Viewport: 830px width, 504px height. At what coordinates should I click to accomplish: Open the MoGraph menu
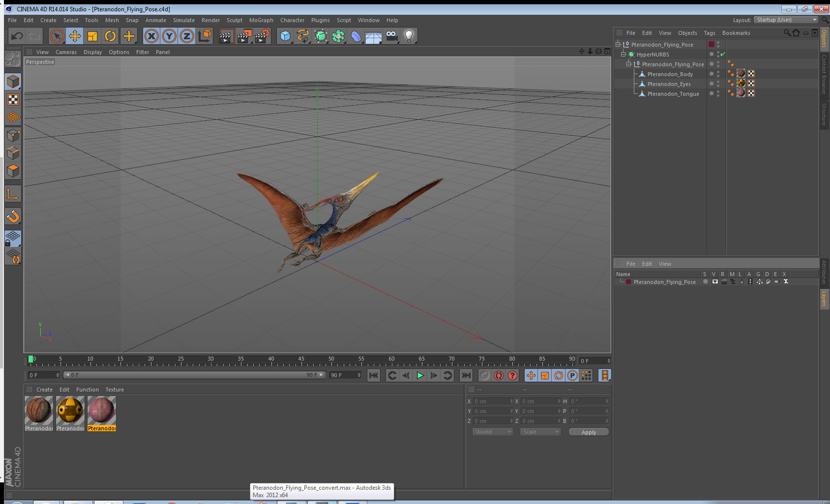(261, 20)
